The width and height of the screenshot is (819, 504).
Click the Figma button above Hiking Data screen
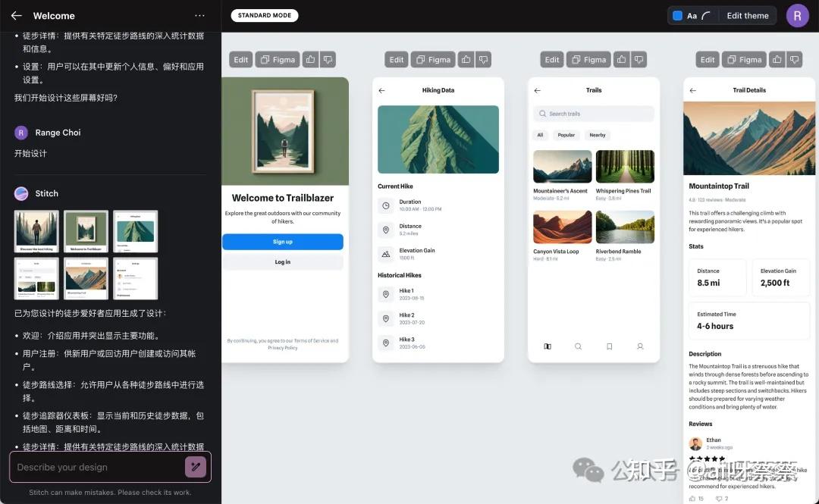point(432,59)
